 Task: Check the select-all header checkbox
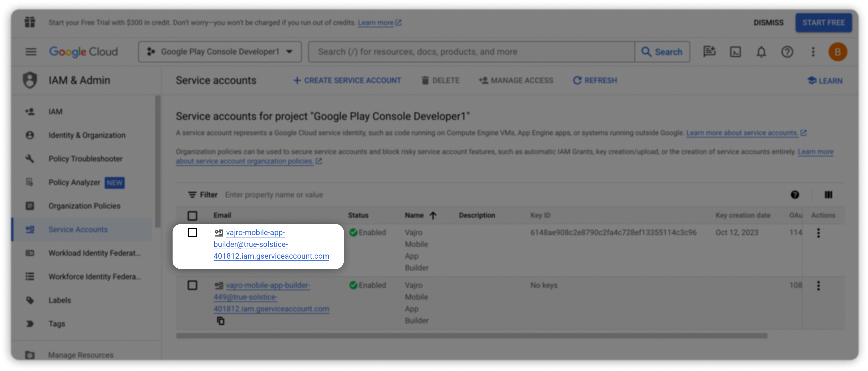192,215
